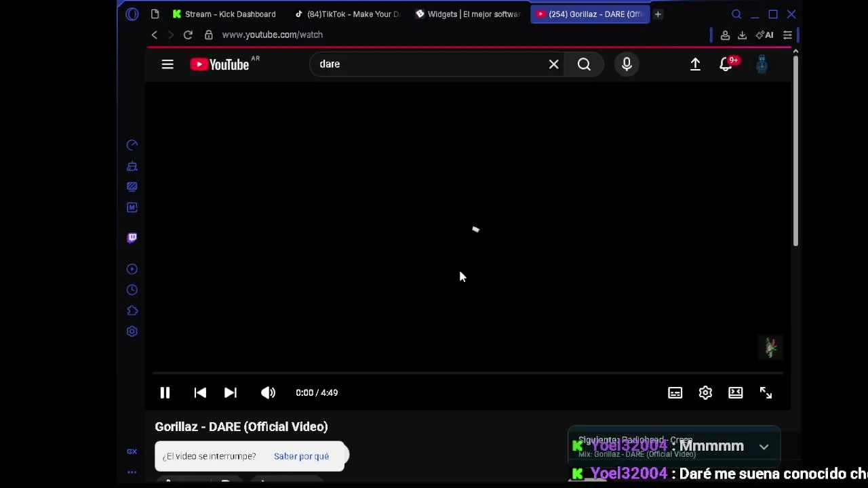Open the YouTube create/upload icon
The image size is (868, 488).
(x=695, y=64)
